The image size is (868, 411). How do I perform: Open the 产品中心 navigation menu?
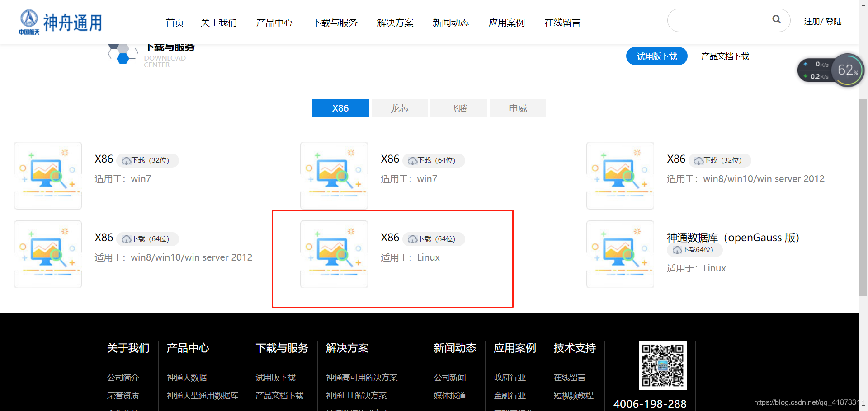pos(274,22)
